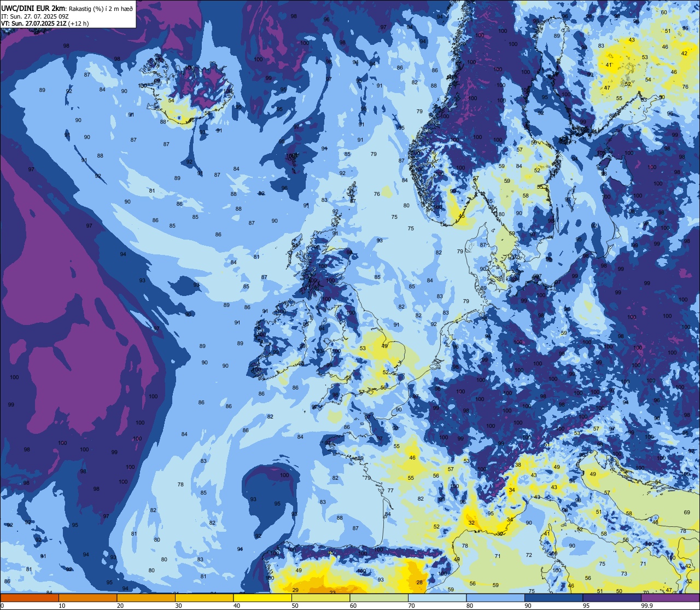Select the pale yellow 50–60 legend swatch
700x610 pixels.
tap(320, 598)
